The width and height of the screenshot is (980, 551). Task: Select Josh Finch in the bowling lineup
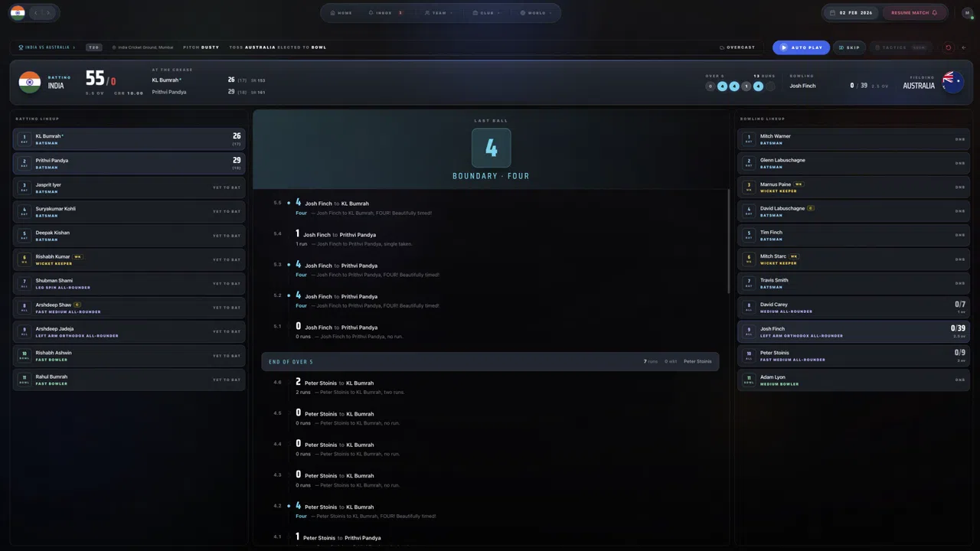[x=854, y=331]
